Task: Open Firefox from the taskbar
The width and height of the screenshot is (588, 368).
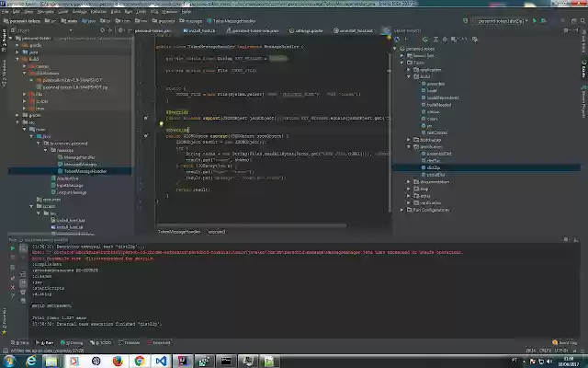Action: (118, 362)
